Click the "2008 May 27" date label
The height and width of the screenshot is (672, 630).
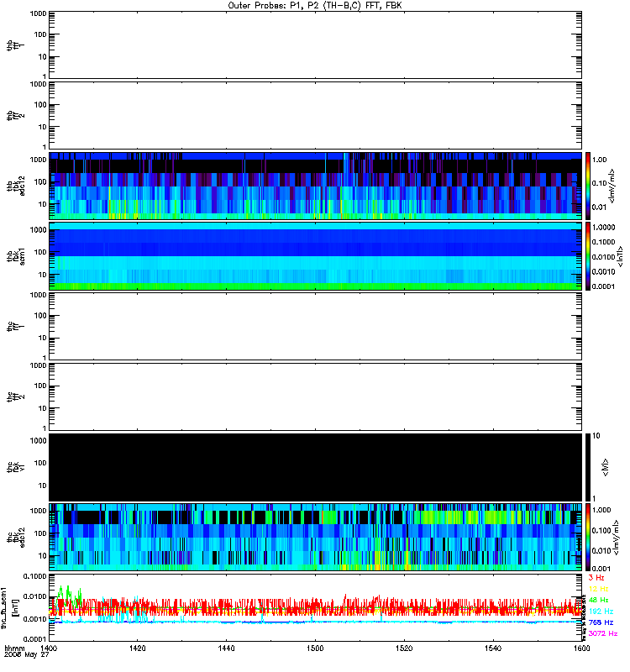pyautogui.click(x=27, y=654)
